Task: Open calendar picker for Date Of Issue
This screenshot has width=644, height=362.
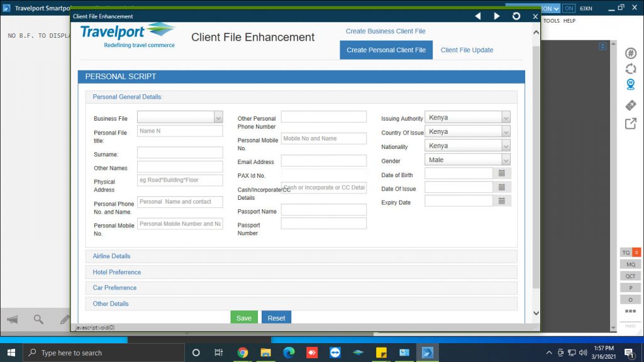Action: 501,187
